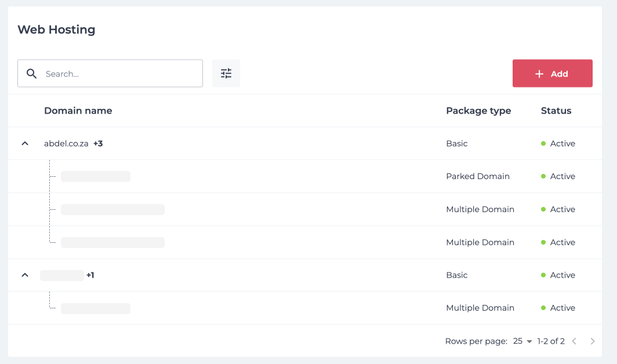This screenshot has height=364, width=617.
Task: Click the Package type column header
Action: coord(478,111)
